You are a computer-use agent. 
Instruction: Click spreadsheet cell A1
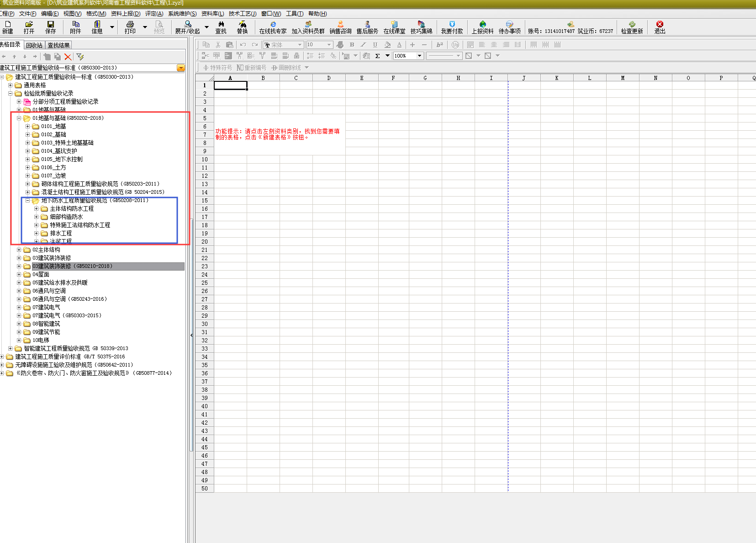[230, 85]
